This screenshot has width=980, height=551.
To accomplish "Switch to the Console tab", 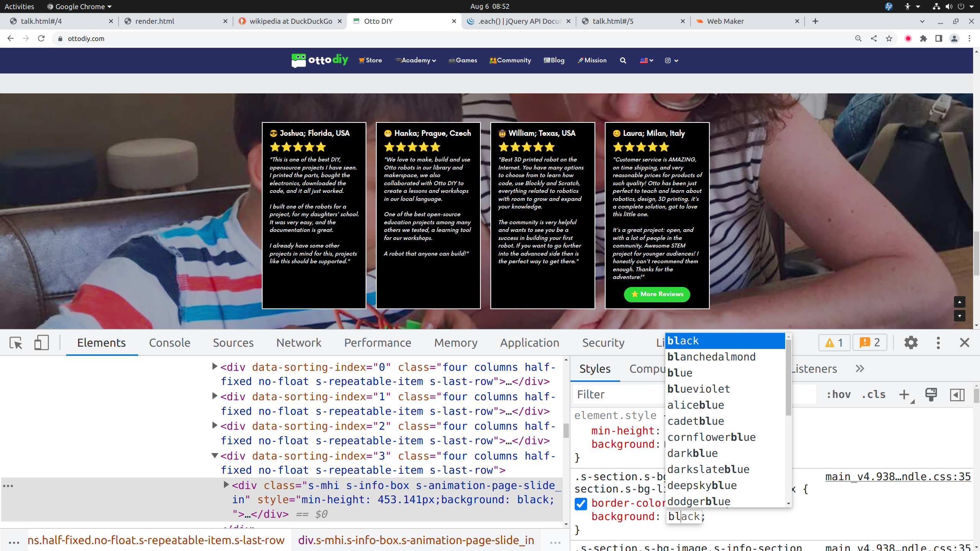I will pyautogui.click(x=169, y=342).
